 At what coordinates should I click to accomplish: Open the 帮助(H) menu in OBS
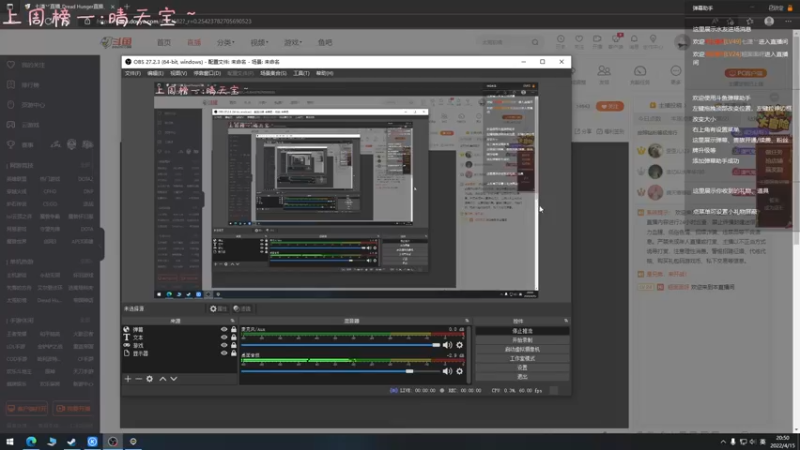[324, 73]
